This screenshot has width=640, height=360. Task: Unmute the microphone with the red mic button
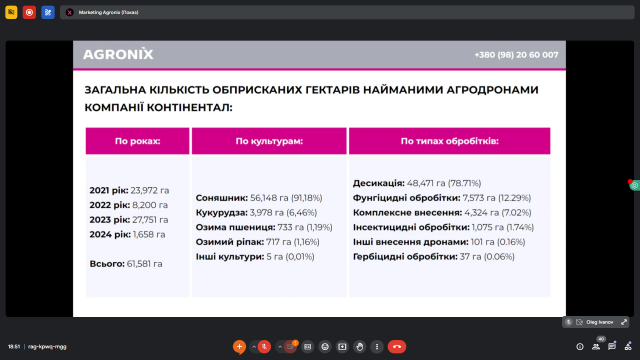coord(264,347)
